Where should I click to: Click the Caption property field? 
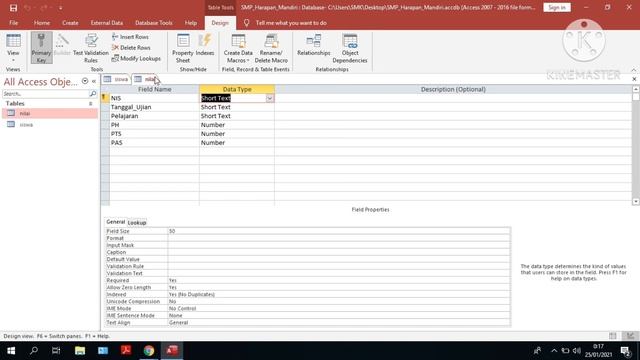click(x=339, y=252)
